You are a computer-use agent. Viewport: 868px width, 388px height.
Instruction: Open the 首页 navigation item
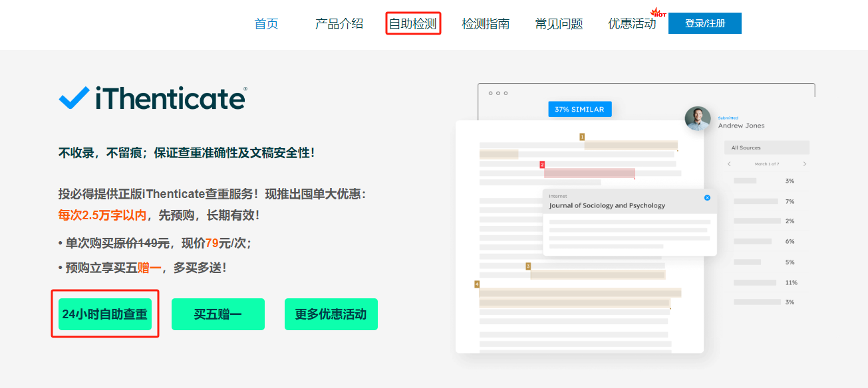(x=266, y=24)
